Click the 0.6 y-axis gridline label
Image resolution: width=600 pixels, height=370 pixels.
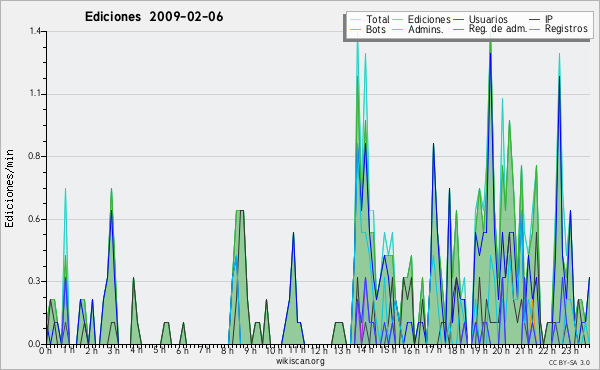coord(35,219)
